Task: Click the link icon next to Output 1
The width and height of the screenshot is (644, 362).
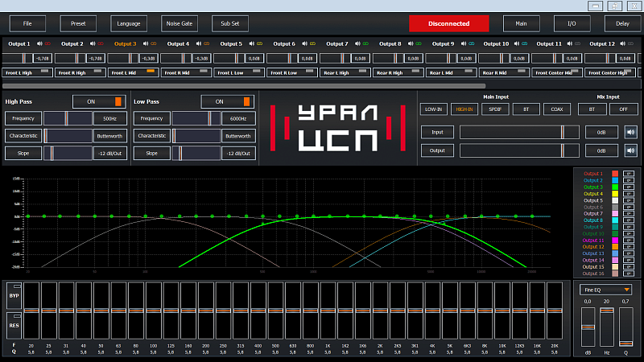Action: tap(47, 44)
